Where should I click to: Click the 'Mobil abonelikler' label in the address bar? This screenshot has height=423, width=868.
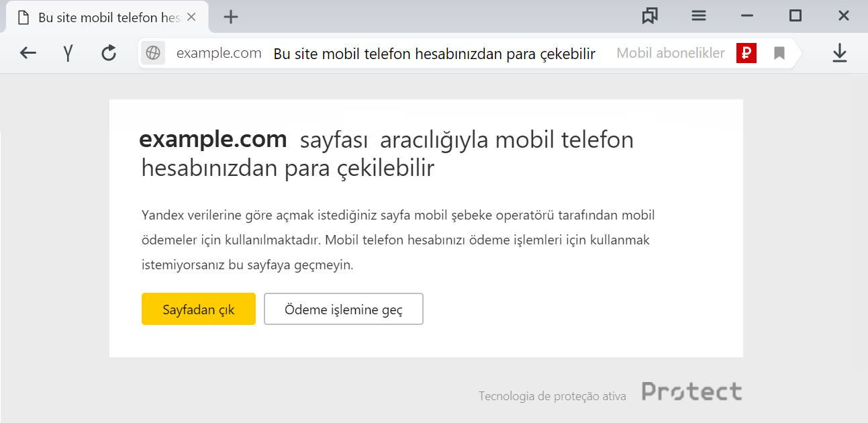point(671,53)
